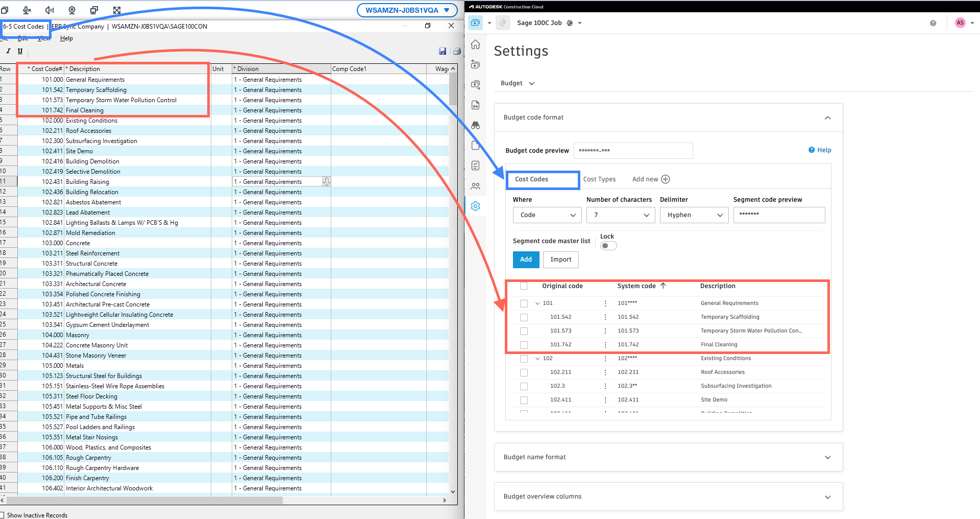This screenshot has height=519, width=980.
Task: Click the speaker audio icon in remote toolbar
Action: pyautogui.click(x=50, y=10)
